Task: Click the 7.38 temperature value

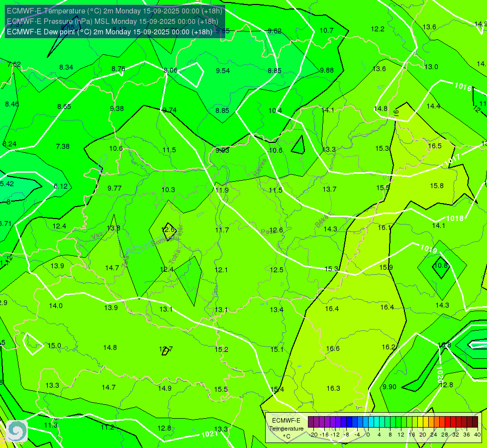Action: pos(63,146)
